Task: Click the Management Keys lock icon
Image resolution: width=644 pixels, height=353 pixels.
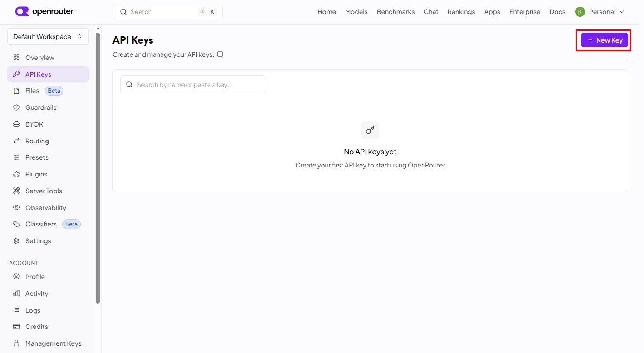Action: [16, 343]
